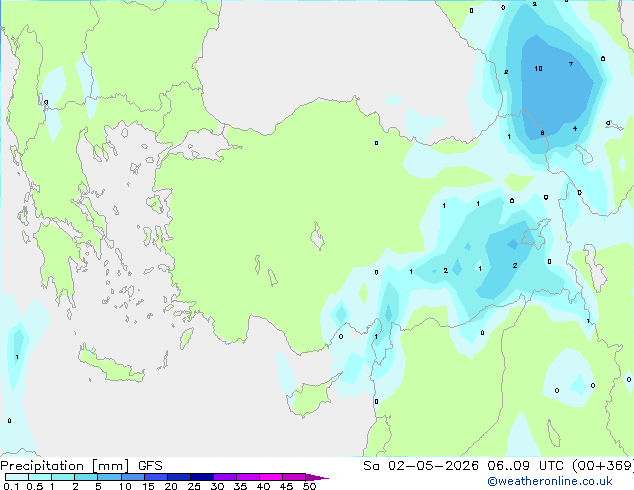
Task: Click the 1–2 mm legend color swatch
Action: pos(63,477)
